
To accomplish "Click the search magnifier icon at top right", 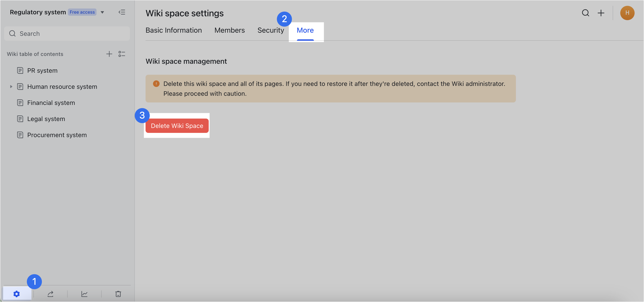I will pos(585,13).
